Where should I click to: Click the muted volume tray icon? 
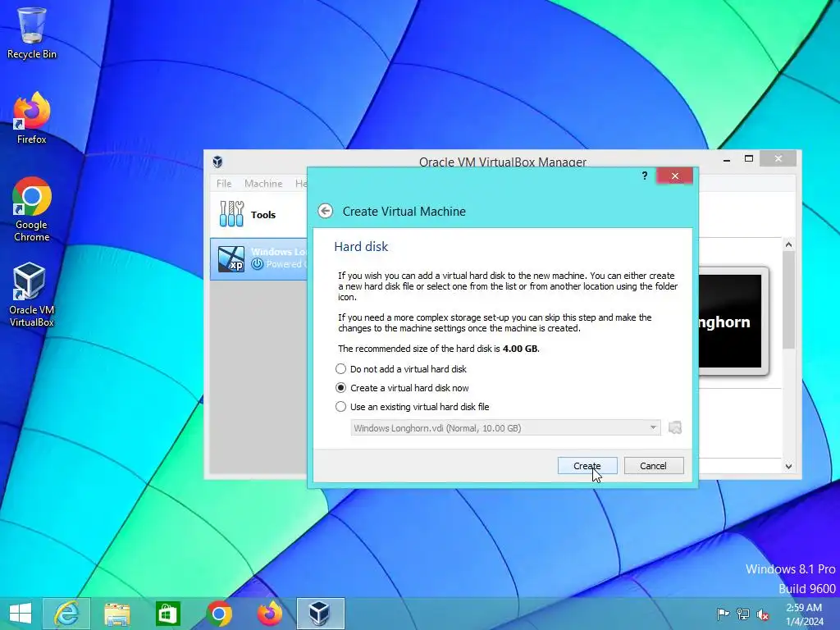click(763, 614)
